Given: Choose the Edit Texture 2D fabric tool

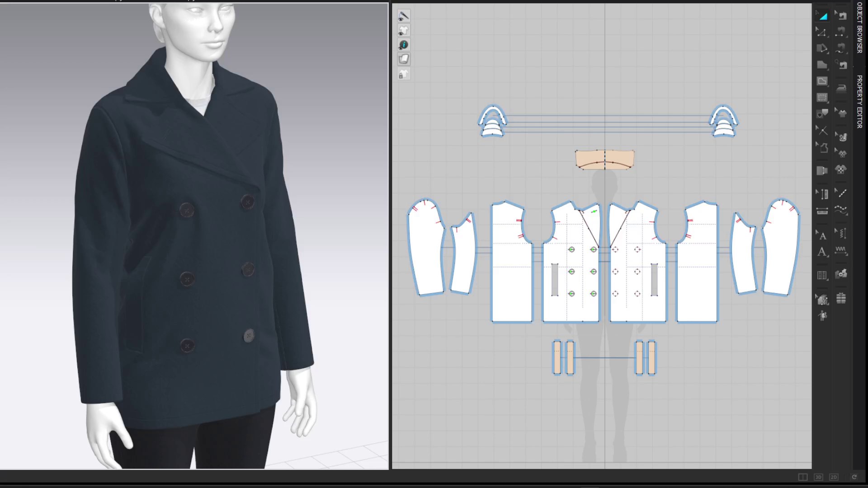Looking at the screenshot, I should [841, 137].
